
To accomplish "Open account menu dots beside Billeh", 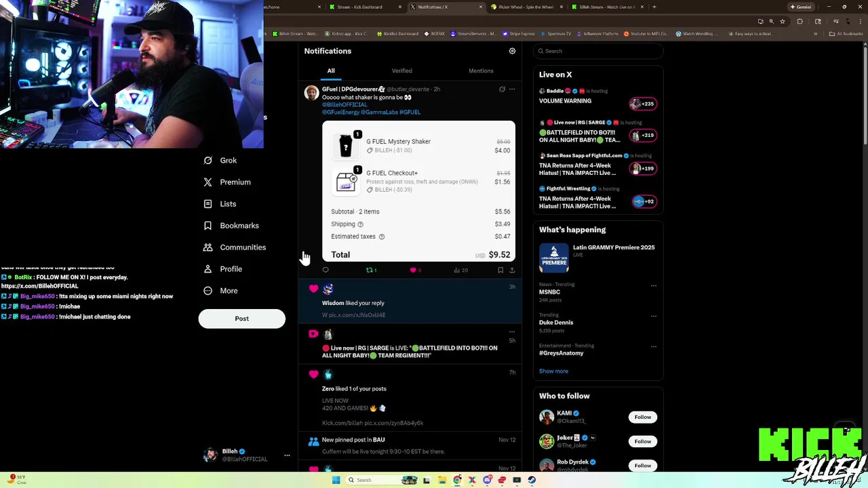I will click(287, 455).
